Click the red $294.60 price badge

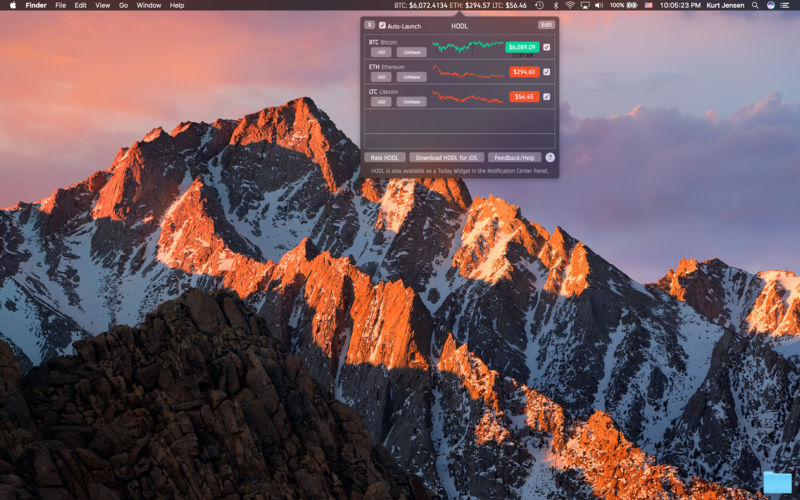coord(524,72)
